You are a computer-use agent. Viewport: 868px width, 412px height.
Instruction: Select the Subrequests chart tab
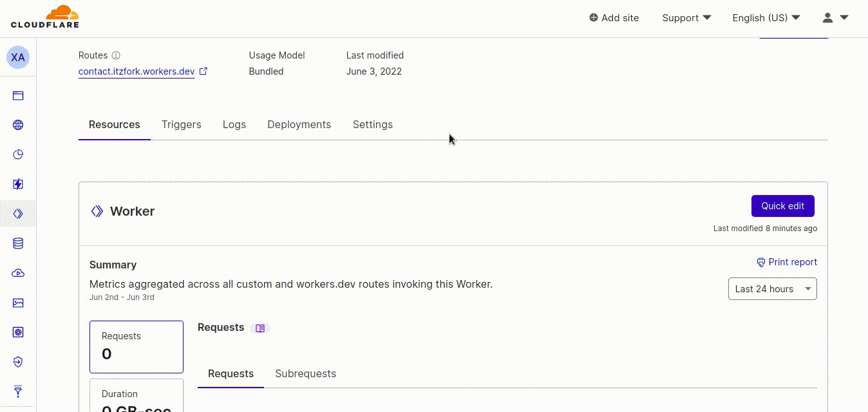coord(306,374)
